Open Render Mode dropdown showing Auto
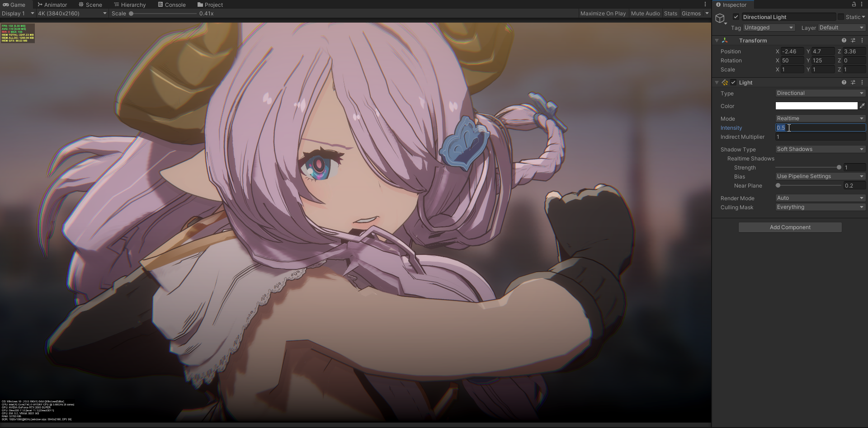Screen dimensions: 868x428 [x=820, y=198]
